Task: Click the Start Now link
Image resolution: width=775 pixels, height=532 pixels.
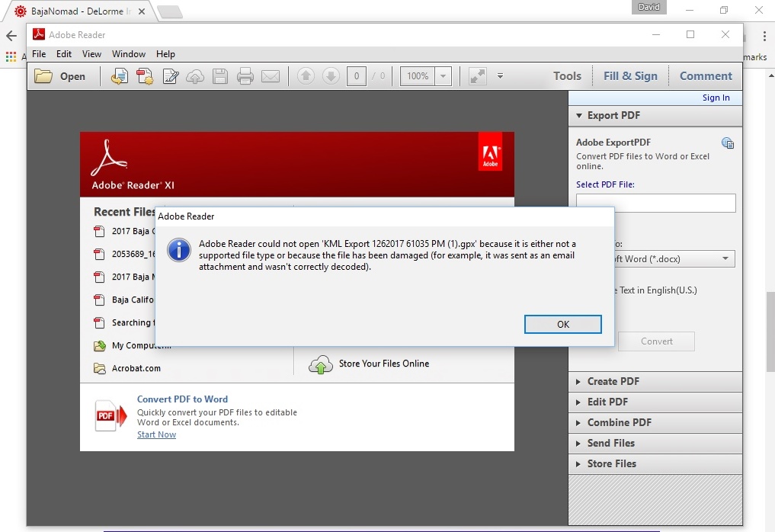Action: click(x=156, y=434)
